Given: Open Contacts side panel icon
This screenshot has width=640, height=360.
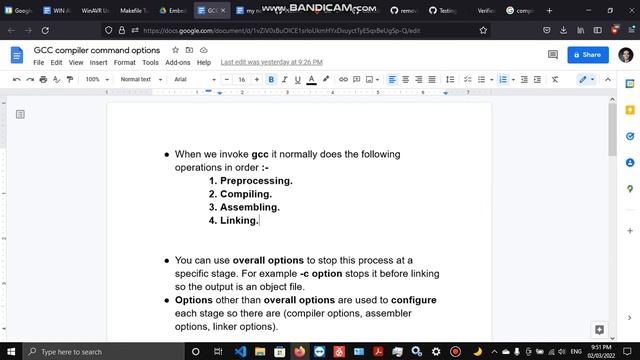Looking at the screenshot, I should [x=630, y=162].
